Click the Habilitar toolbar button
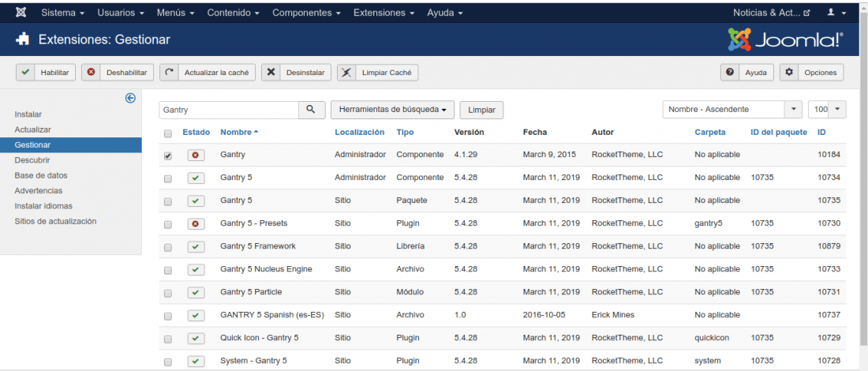Viewport: 868px width, 371px height. coord(46,73)
